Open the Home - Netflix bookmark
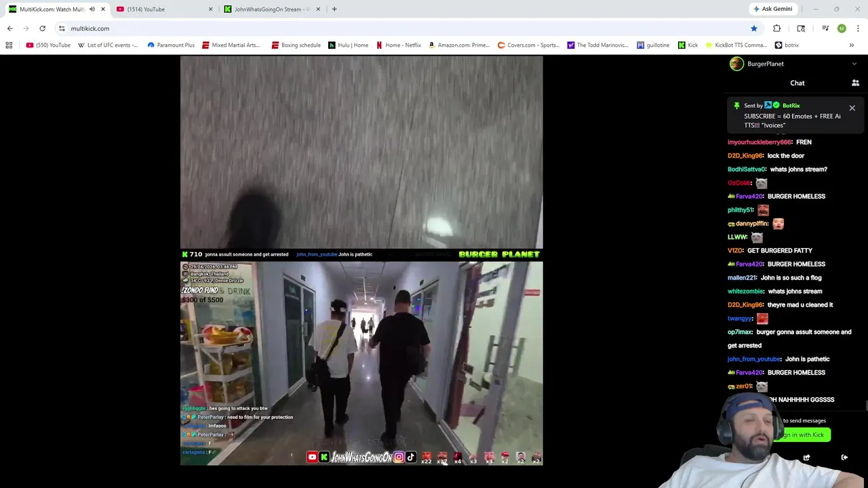The height and width of the screenshot is (488, 868). coord(399,45)
